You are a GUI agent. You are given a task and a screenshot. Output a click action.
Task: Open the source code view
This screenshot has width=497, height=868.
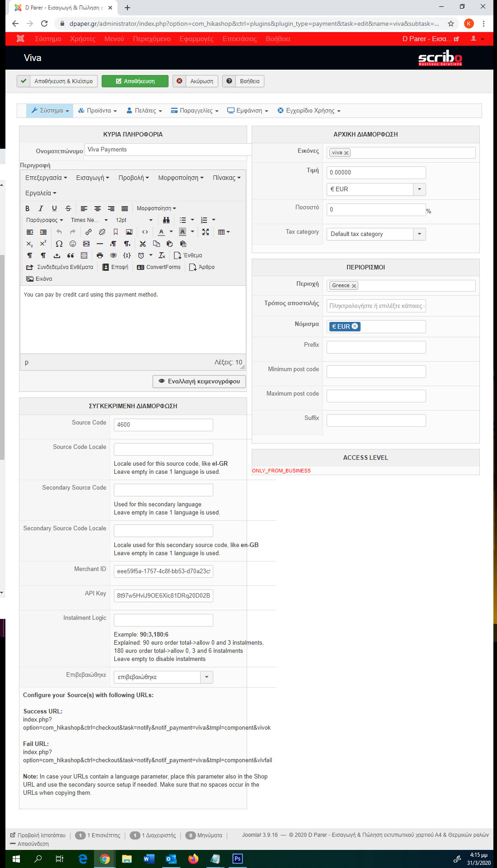145,232
